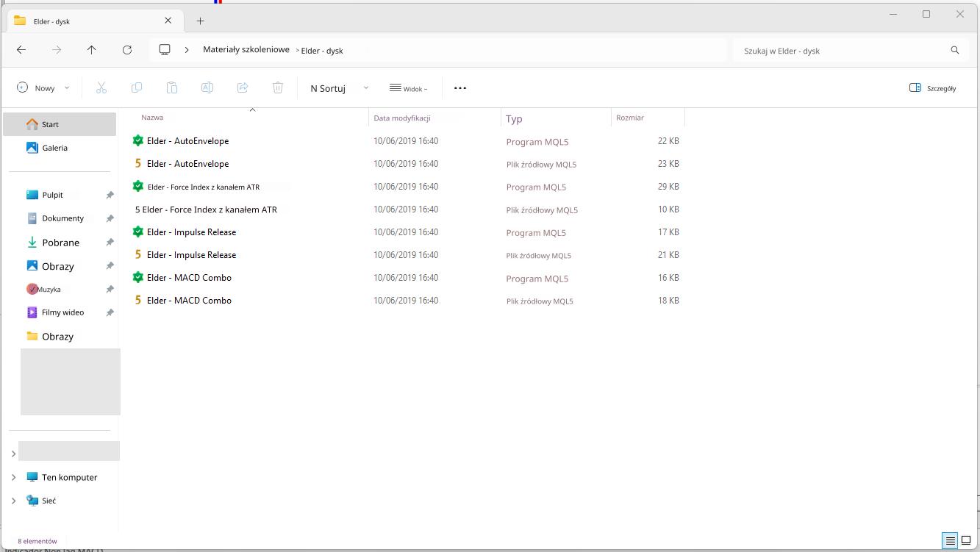980x552 pixels.
Task: Open Pobrane in the navigation pane
Action: (60, 242)
